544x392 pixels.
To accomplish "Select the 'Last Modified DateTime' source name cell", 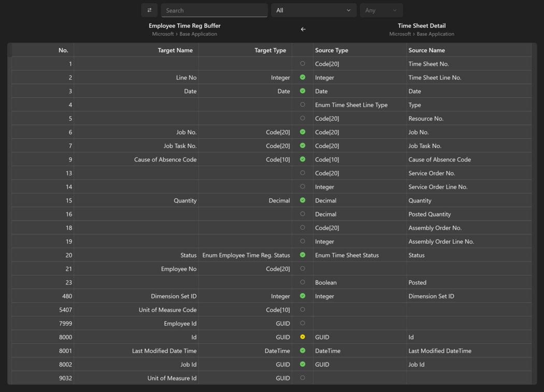I will tap(469, 351).
